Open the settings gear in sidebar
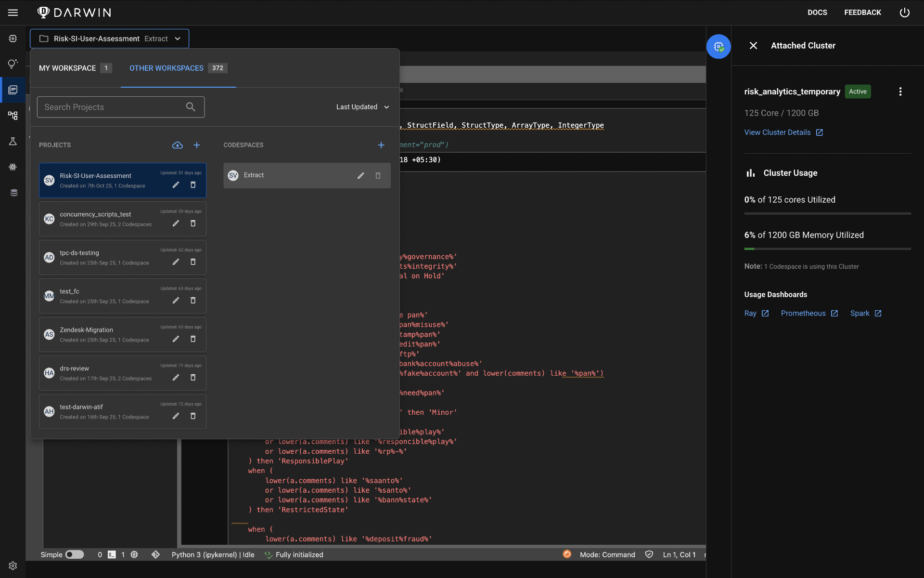 click(x=13, y=565)
